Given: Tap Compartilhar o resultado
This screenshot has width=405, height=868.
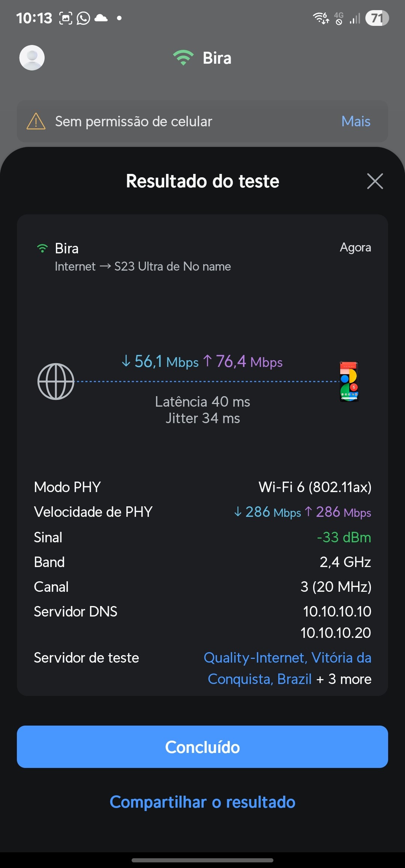Looking at the screenshot, I should pyautogui.click(x=202, y=802).
